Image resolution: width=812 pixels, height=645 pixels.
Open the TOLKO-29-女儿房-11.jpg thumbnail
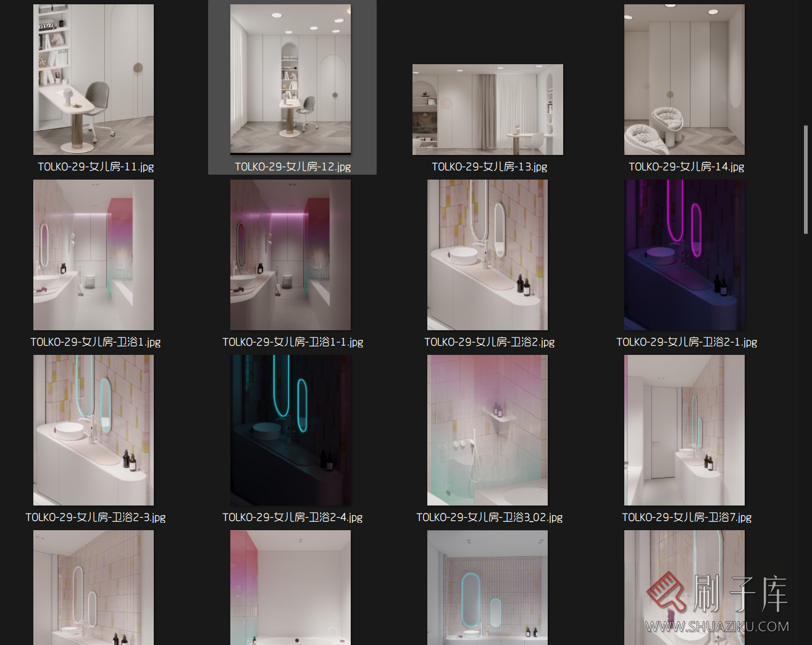(93, 79)
